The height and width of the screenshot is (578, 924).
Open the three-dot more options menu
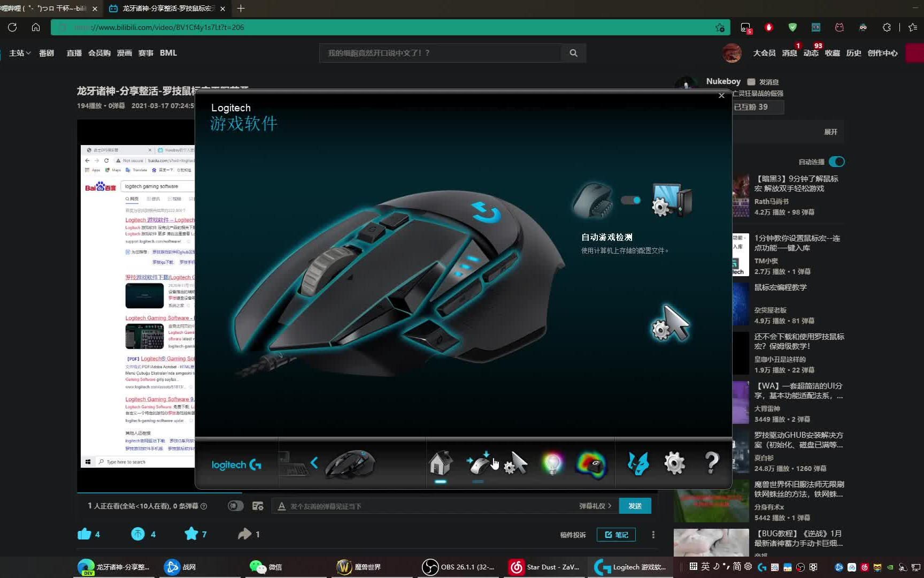click(653, 535)
